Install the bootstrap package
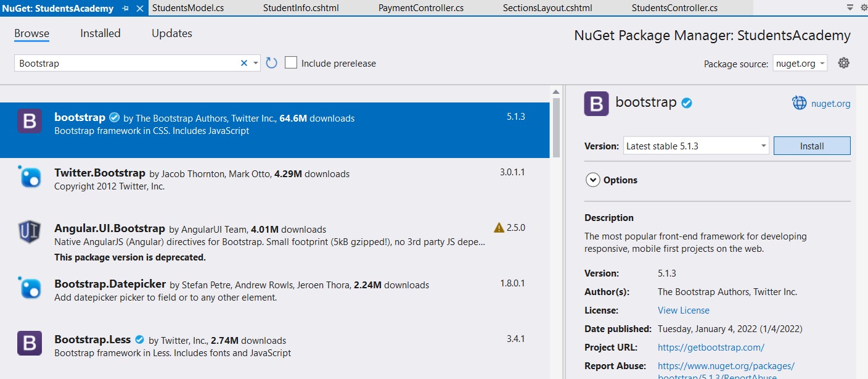The image size is (868, 379). click(812, 146)
